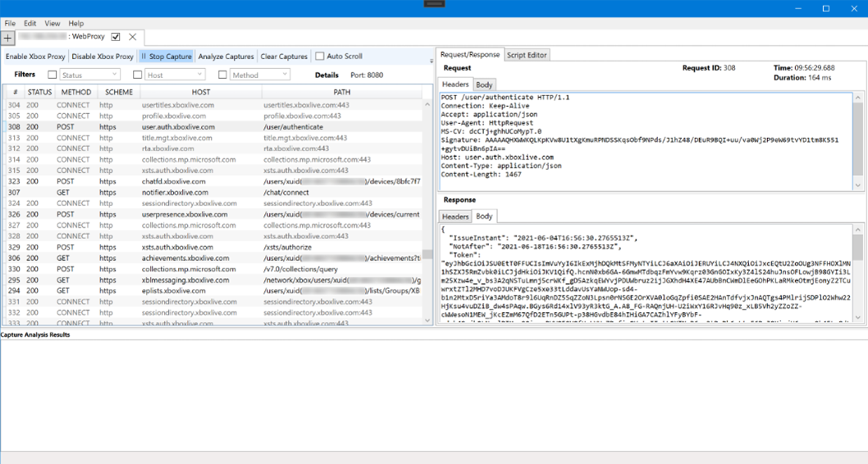
Task: Select the Response Headers tab
Action: point(455,217)
